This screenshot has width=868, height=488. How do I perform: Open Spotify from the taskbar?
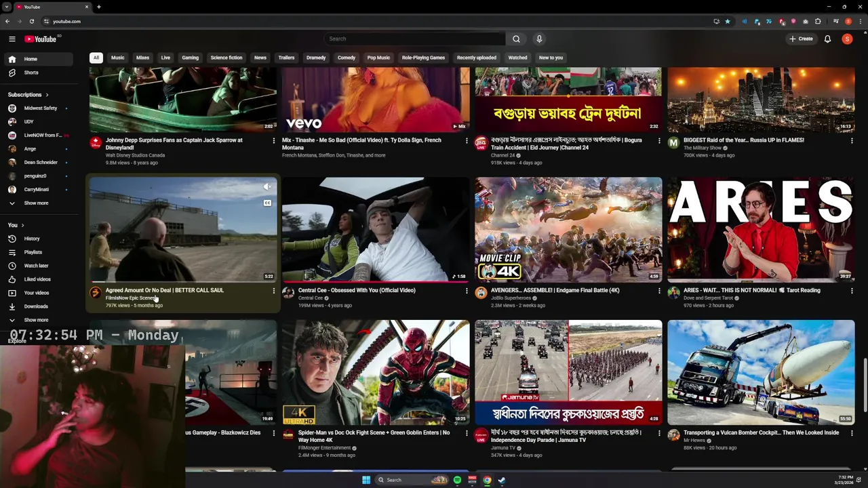pos(457,480)
